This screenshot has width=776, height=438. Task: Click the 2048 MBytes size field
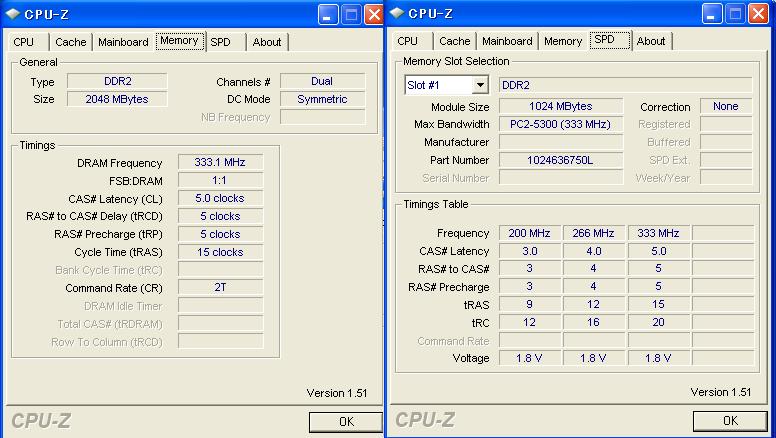pyautogui.click(x=117, y=99)
